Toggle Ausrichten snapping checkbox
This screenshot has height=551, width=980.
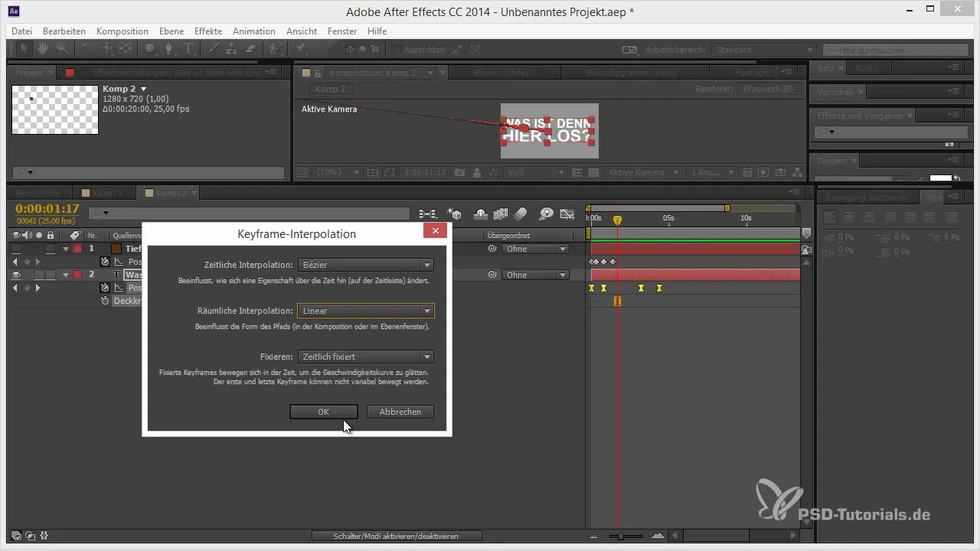click(397, 50)
